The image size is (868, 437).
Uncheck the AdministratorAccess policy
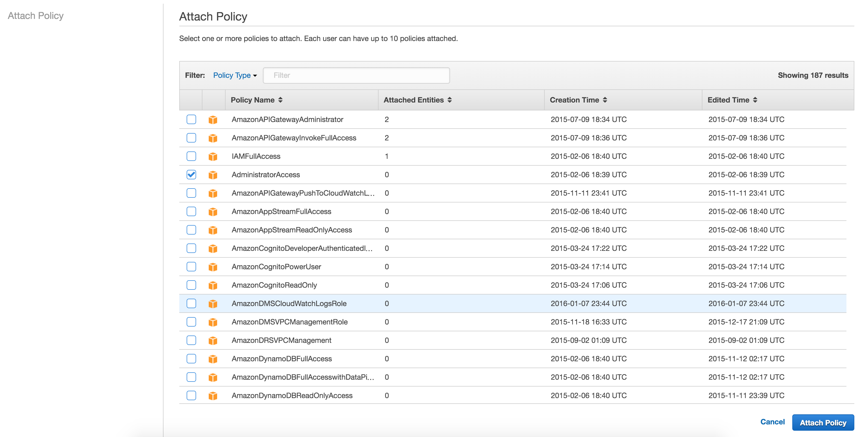(x=191, y=175)
